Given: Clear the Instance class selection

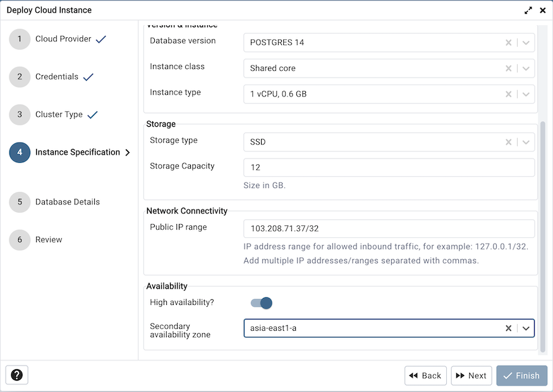Looking at the screenshot, I should tap(508, 68).
